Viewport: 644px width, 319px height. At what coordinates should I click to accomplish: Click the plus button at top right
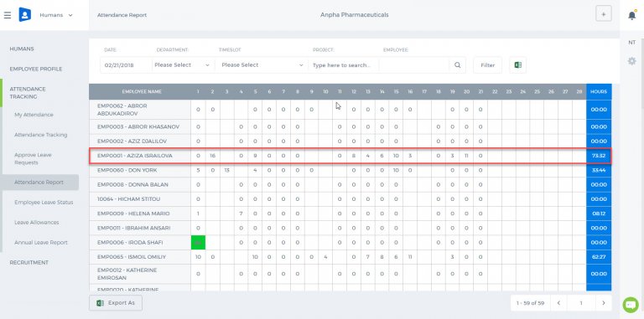[x=604, y=14]
